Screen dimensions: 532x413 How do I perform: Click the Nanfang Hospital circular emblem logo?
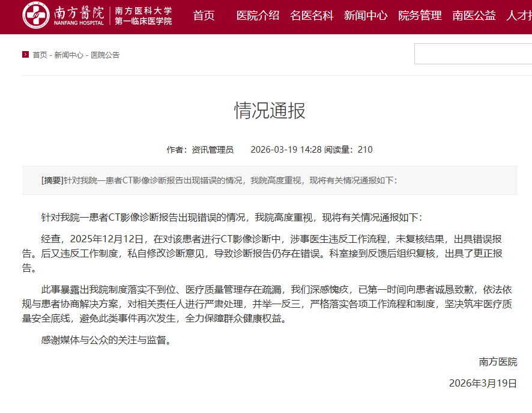tap(35, 16)
